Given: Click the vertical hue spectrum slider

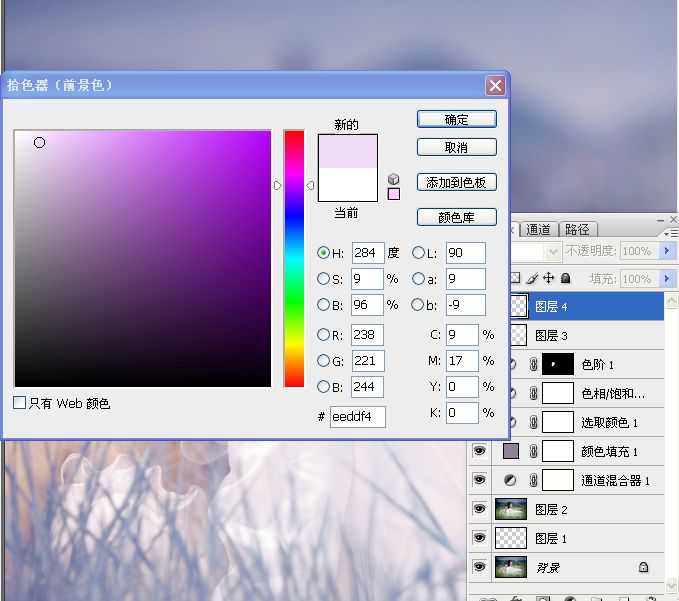Looking at the screenshot, I should coord(294,258).
